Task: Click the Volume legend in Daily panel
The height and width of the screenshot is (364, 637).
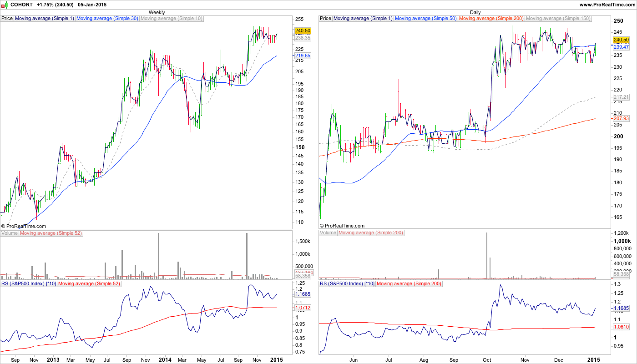Action: click(328, 233)
